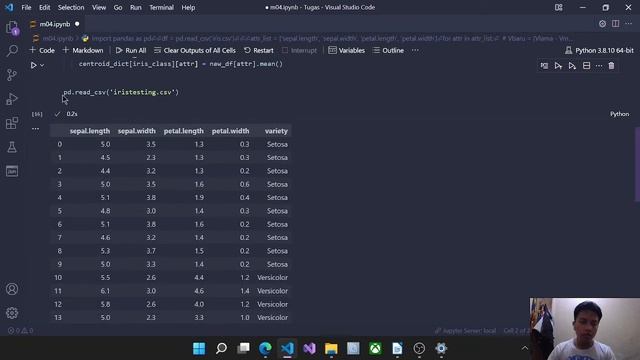Open the Edit menu

point(44,7)
